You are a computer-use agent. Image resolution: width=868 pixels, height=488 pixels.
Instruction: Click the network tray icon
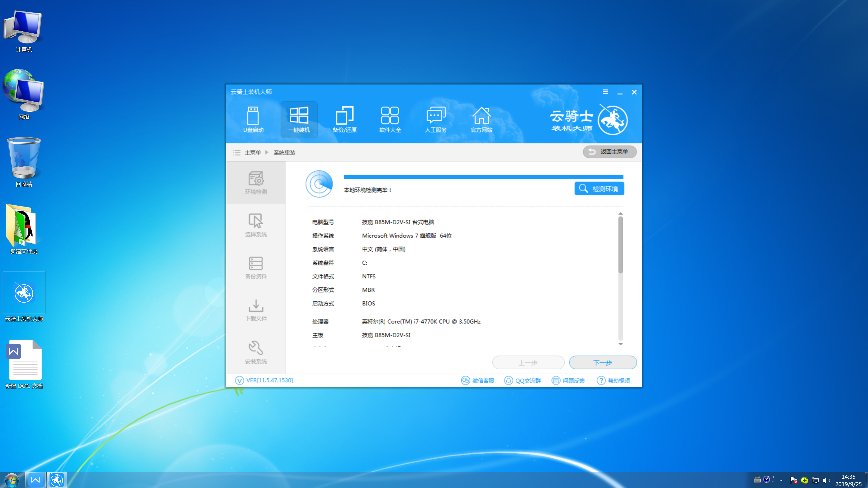point(815,480)
